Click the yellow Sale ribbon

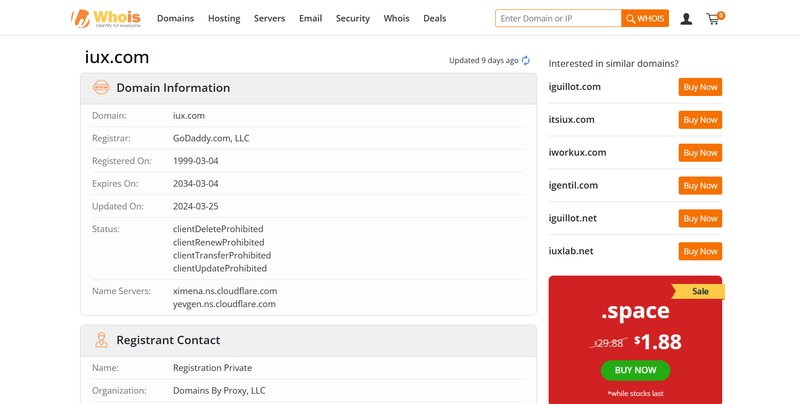point(698,291)
